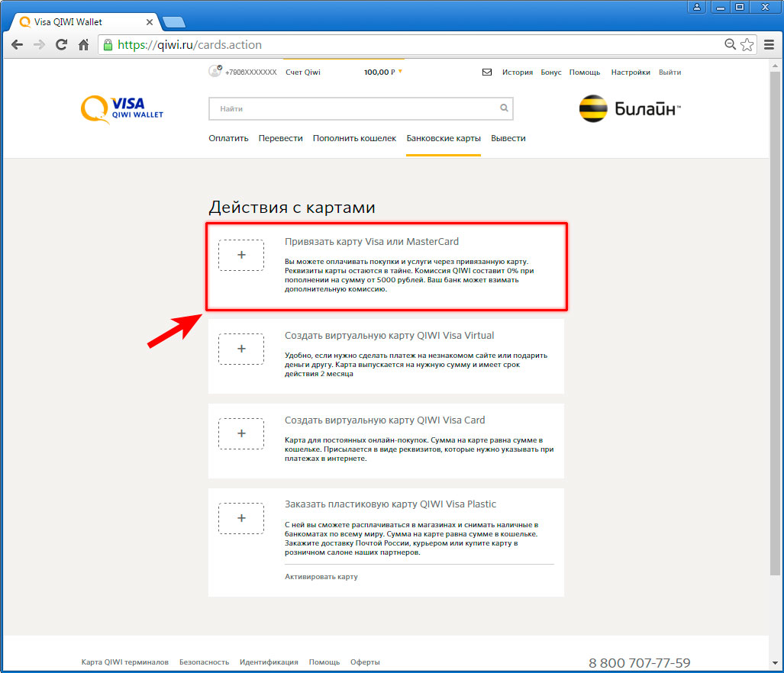Open the Бонус link
The image size is (784, 673).
(x=551, y=72)
